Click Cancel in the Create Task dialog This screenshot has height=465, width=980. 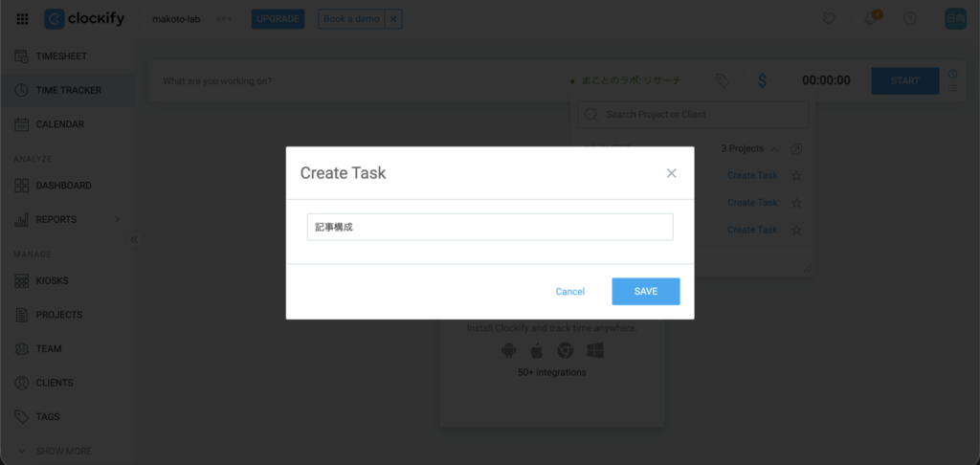[x=569, y=291]
